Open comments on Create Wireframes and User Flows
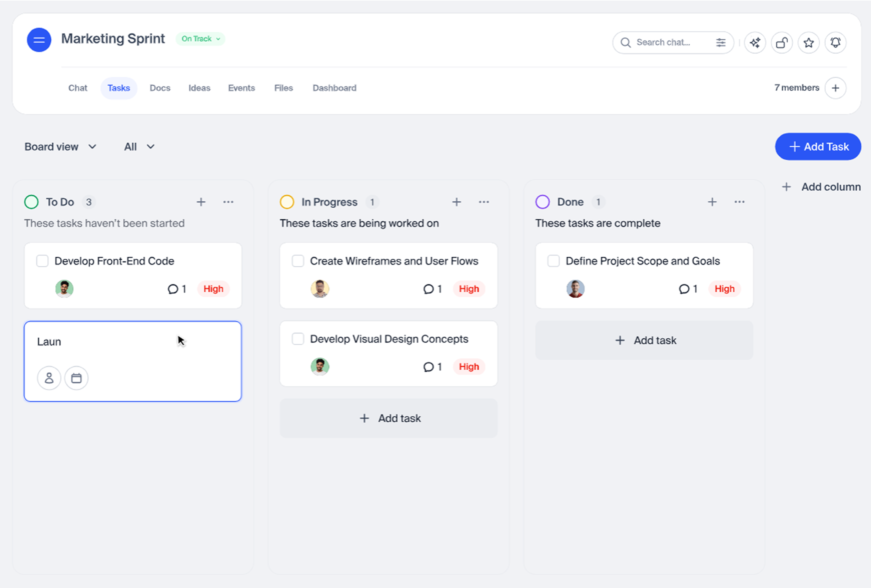This screenshot has width=871, height=588. [x=433, y=289]
